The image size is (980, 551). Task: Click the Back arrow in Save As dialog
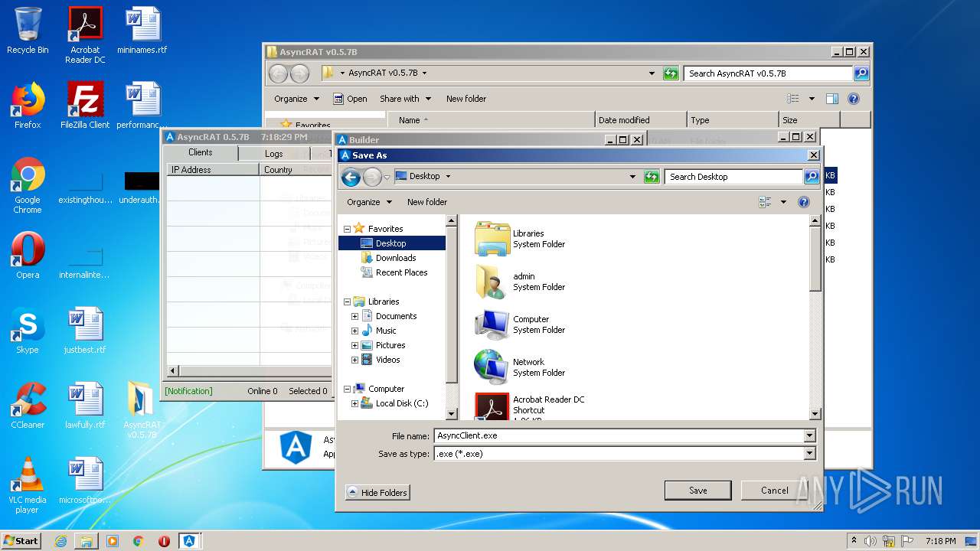(x=351, y=177)
